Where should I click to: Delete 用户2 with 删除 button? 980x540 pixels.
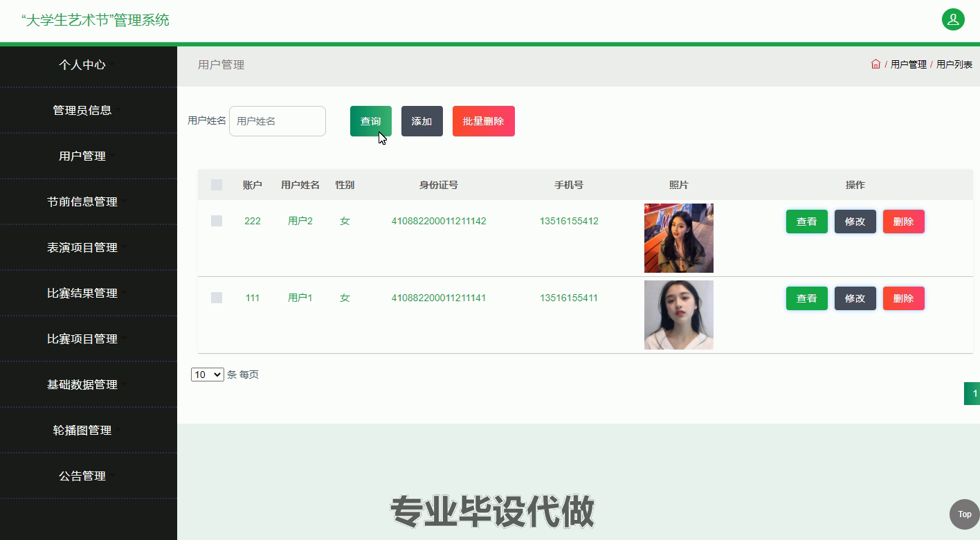[x=904, y=222]
